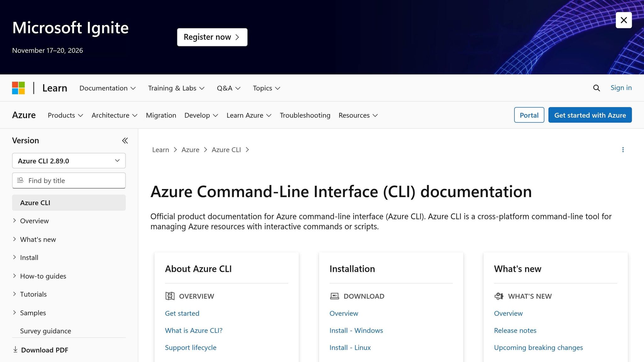Open the Migration menu item
The height and width of the screenshot is (362, 644).
pos(161,115)
